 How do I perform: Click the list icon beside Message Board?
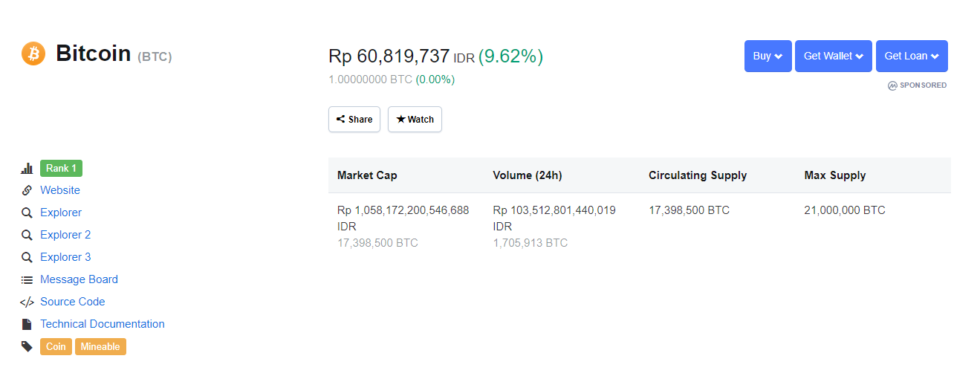[x=27, y=279]
